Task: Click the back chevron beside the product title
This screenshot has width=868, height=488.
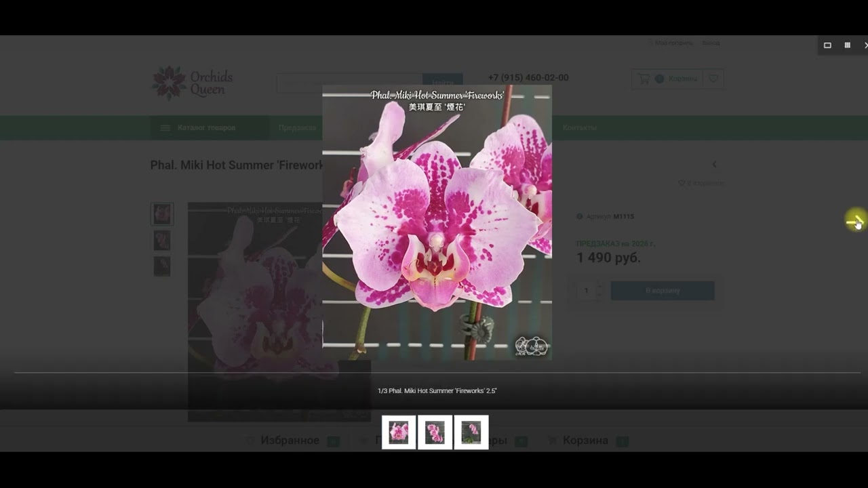Action: tap(714, 164)
